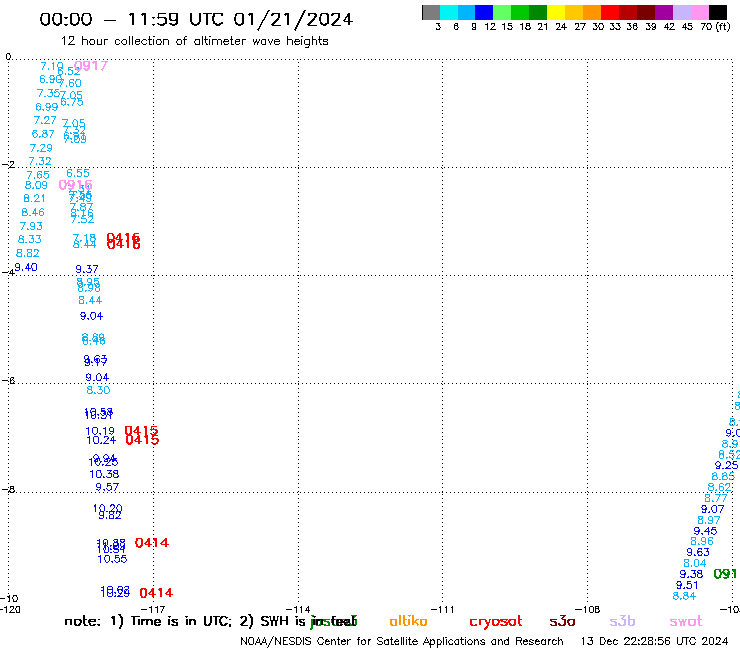Click the dark red 's3a' satellite legend label
Image resolution: width=740 pixels, height=650 pixels.
pyautogui.click(x=562, y=621)
